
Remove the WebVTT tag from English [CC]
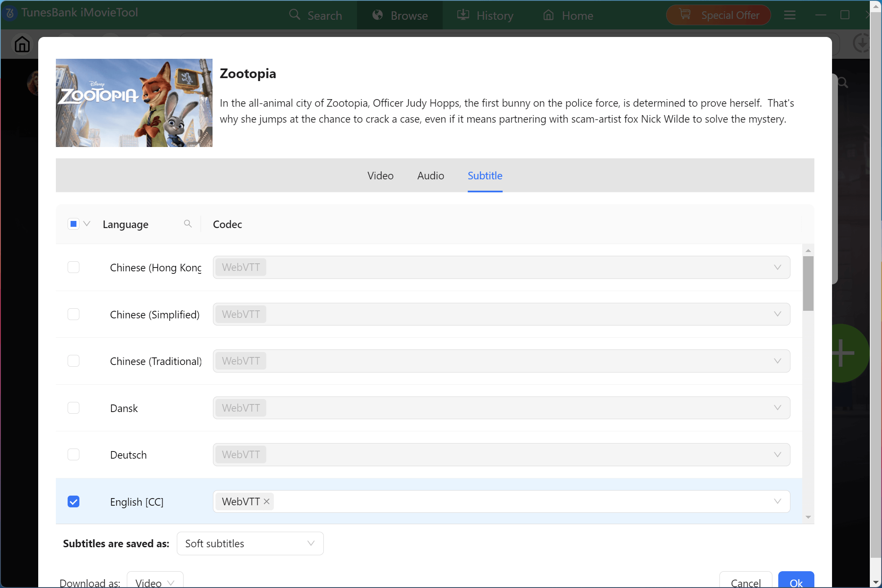pyautogui.click(x=266, y=501)
